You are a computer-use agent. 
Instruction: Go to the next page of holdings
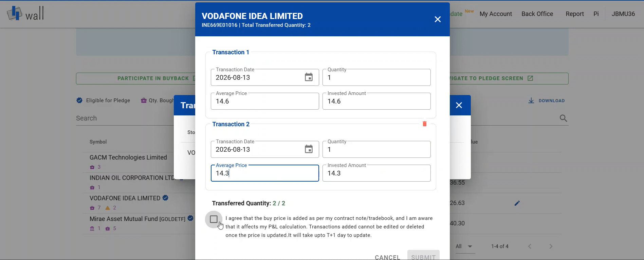(x=551, y=246)
